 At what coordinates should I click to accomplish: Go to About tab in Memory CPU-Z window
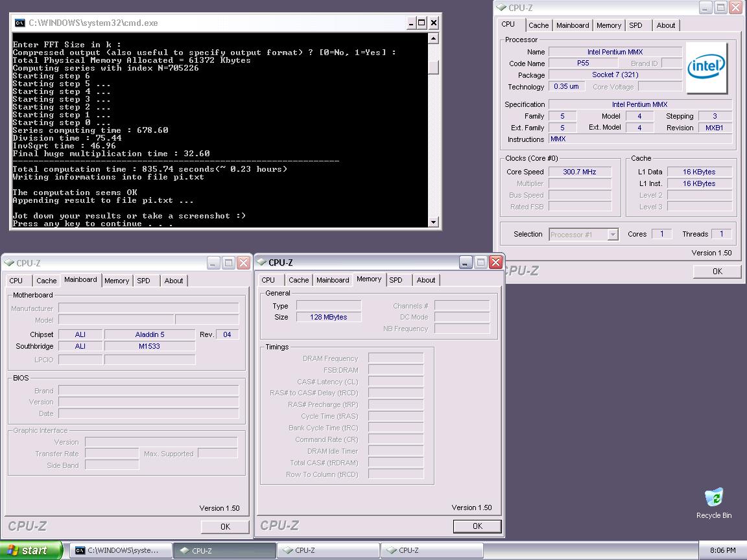click(x=426, y=280)
